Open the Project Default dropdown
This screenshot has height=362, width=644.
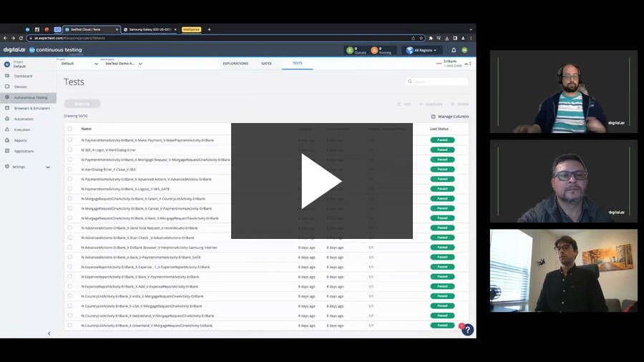pos(79,64)
